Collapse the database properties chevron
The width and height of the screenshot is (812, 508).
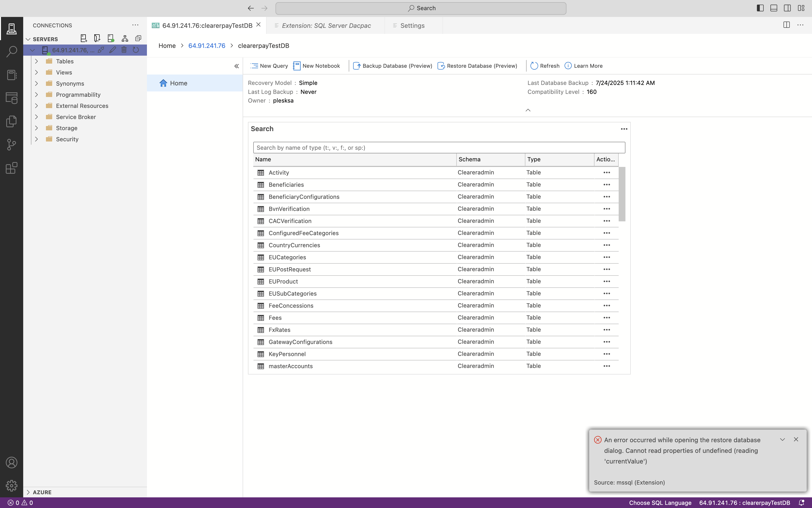point(528,110)
